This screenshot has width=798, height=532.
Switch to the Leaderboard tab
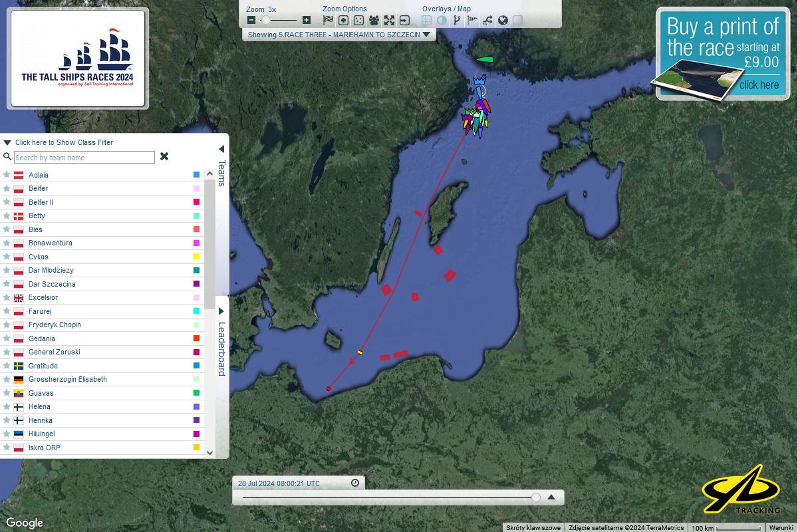(x=221, y=342)
